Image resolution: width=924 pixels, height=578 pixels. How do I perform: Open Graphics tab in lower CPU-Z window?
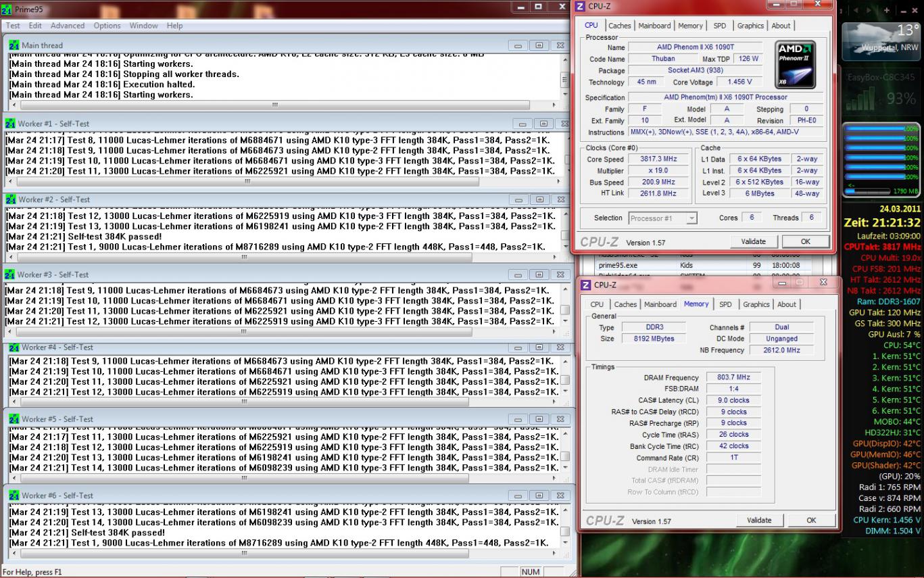[756, 304]
